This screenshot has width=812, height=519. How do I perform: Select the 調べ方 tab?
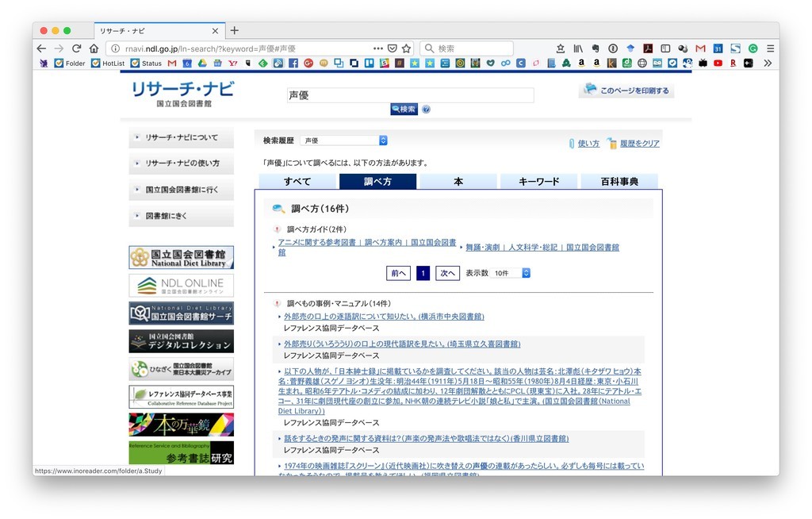click(x=377, y=182)
